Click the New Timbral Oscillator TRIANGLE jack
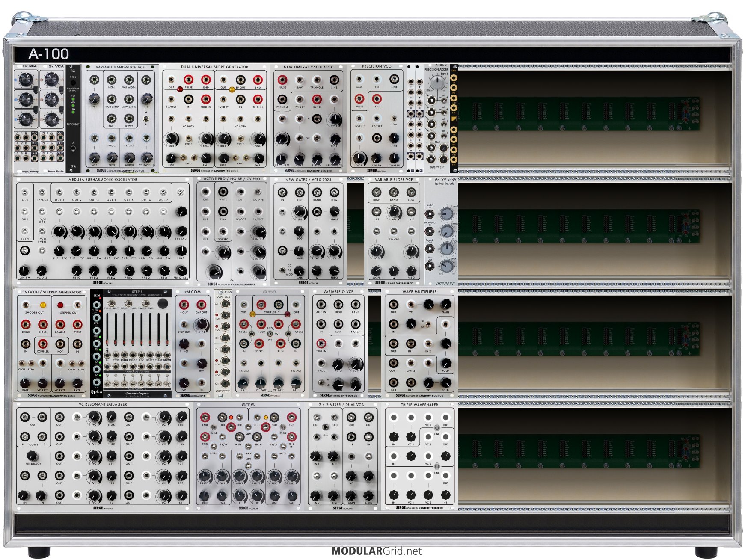754x560 pixels. click(x=317, y=80)
